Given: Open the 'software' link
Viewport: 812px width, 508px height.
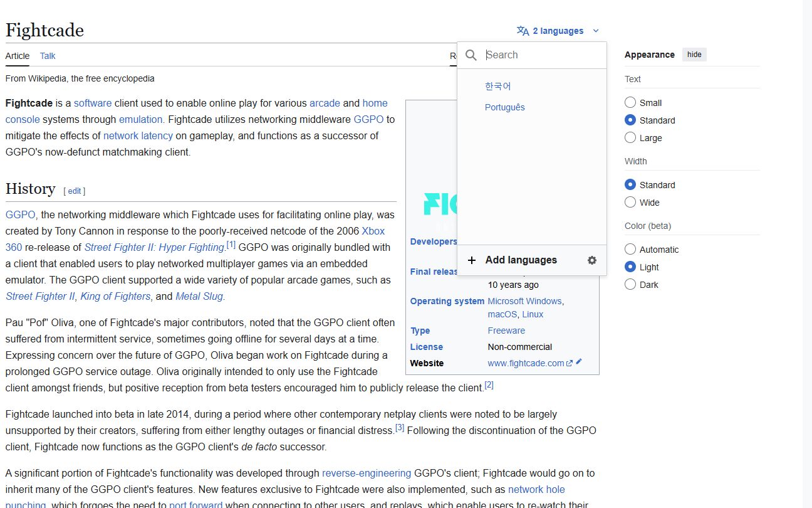Looking at the screenshot, I should tap(93, 103).
